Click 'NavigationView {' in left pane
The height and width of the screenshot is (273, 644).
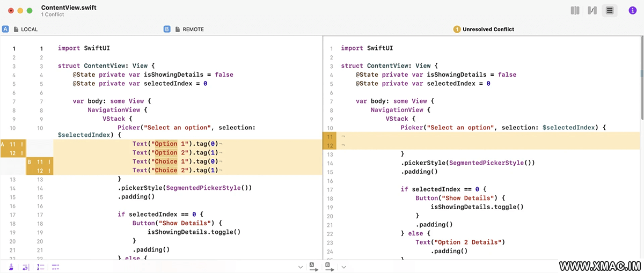tap(118, 110)
